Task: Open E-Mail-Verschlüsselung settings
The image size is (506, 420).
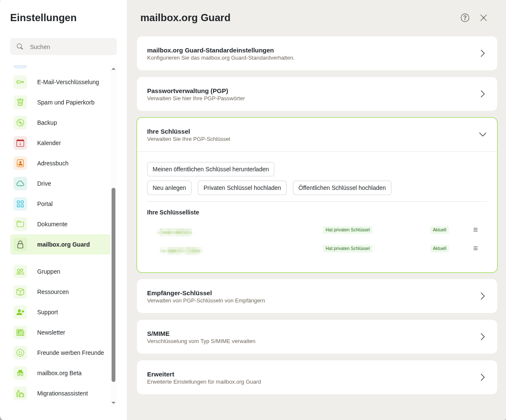Action: click(x=60, y=82)
